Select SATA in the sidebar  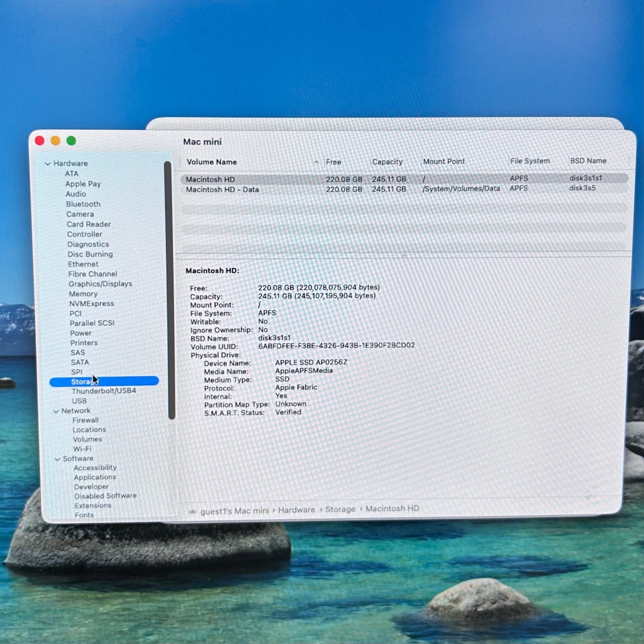point(80,362)
